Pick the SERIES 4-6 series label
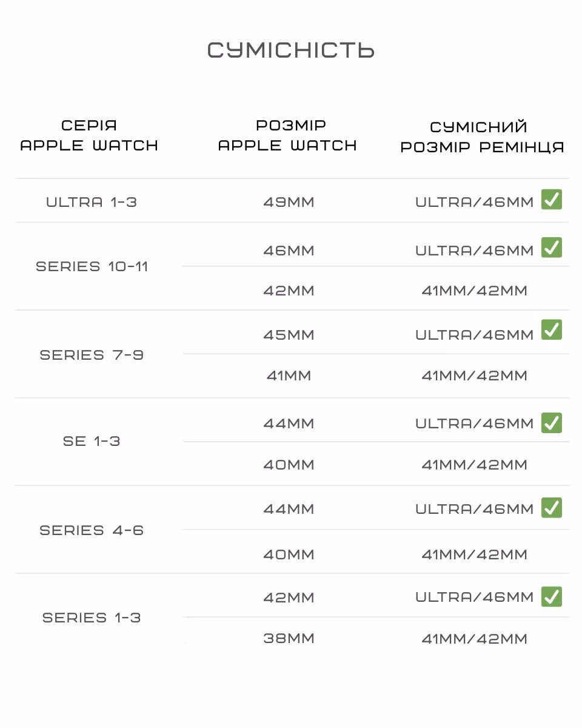 (92, 530)
